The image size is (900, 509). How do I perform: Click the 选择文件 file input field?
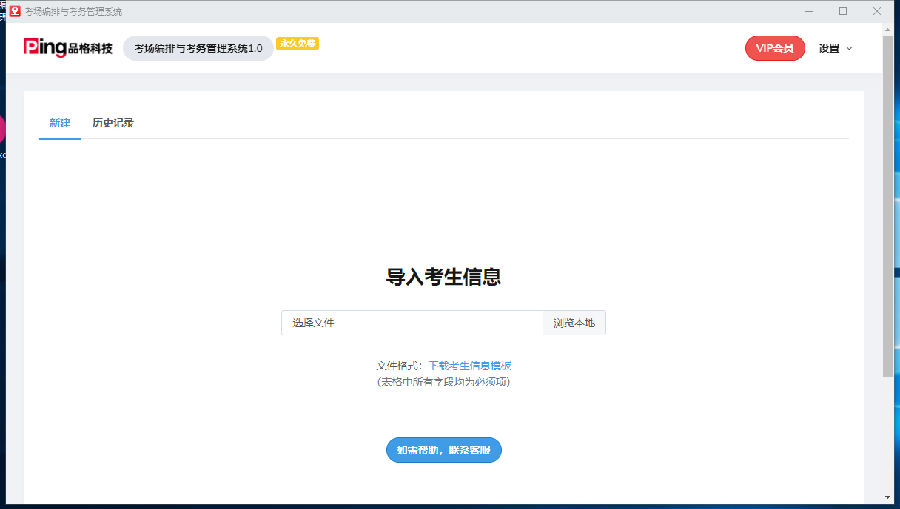point(411,323)
